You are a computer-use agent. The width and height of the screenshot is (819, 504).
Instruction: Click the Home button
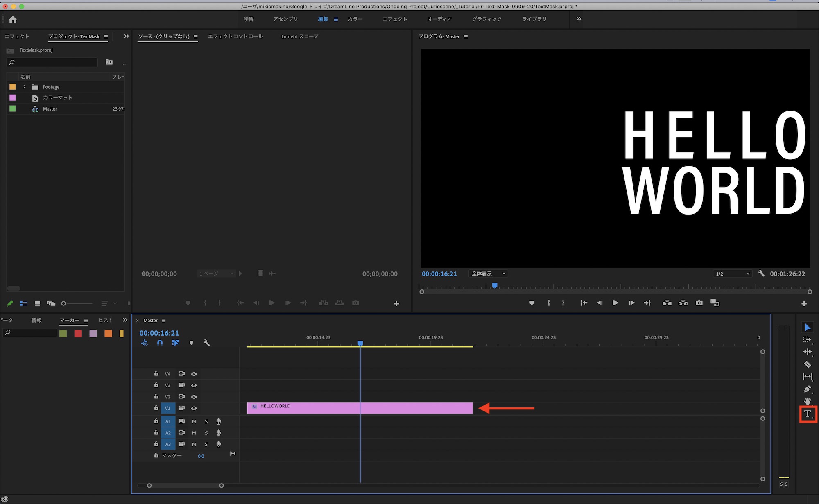point(13,19)
